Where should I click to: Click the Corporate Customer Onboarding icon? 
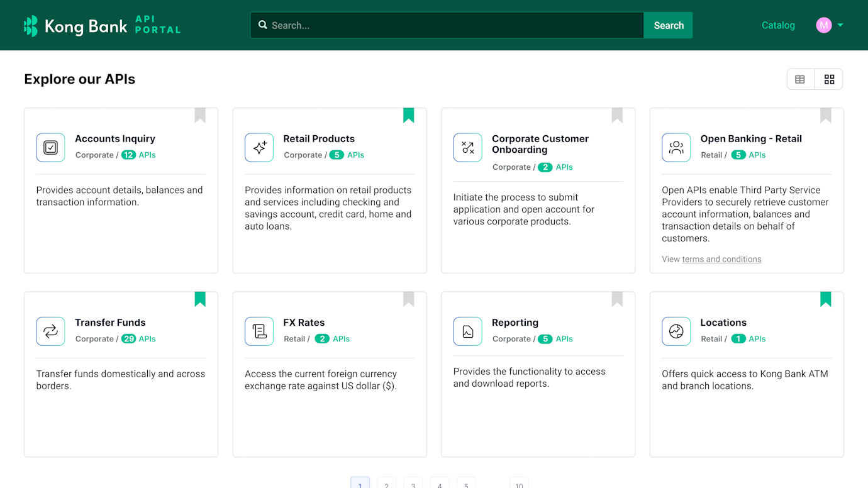pyautogui.click(x=467, y=147)
